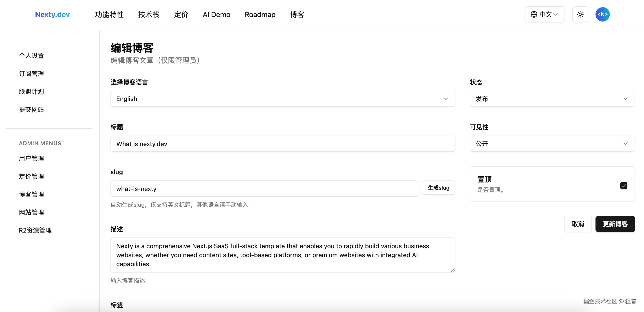Switch to the Roadmap page
This screenshot has height=312, width=644.
pos(260,15)
